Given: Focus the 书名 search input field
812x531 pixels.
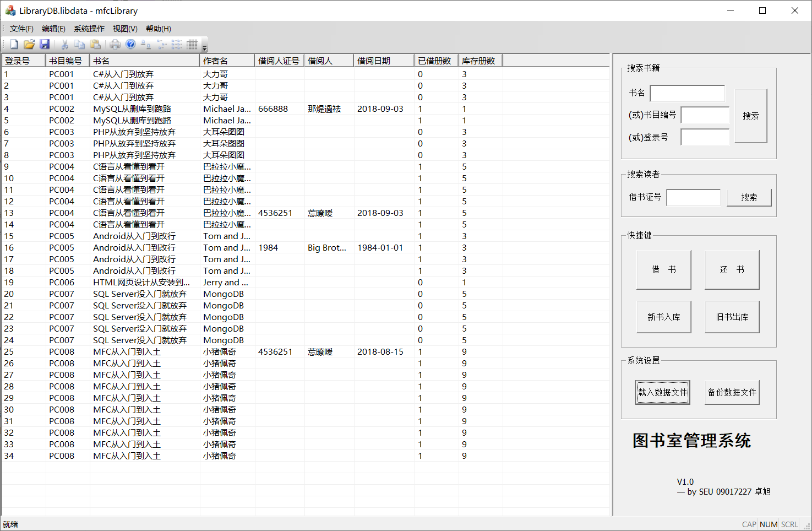Looking at the screenshot, I should 688,93.
